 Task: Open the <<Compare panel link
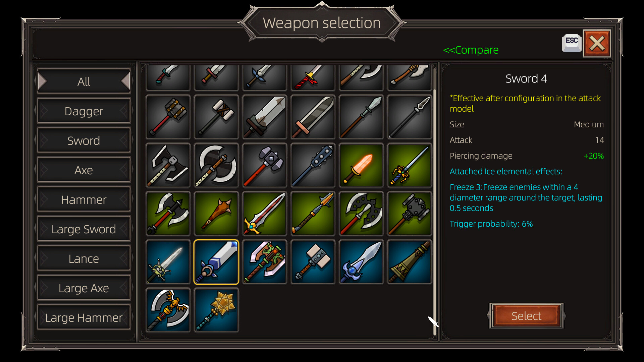(x=471, y=50)
